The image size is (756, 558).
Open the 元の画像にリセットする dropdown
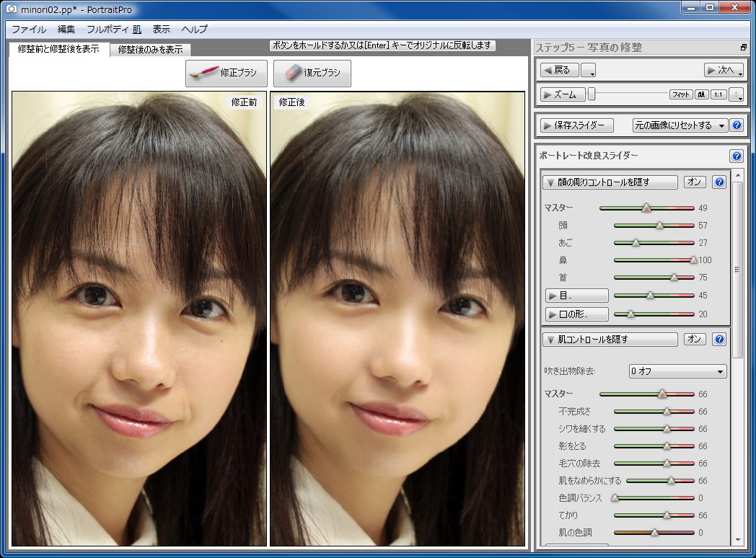(680, 125)
